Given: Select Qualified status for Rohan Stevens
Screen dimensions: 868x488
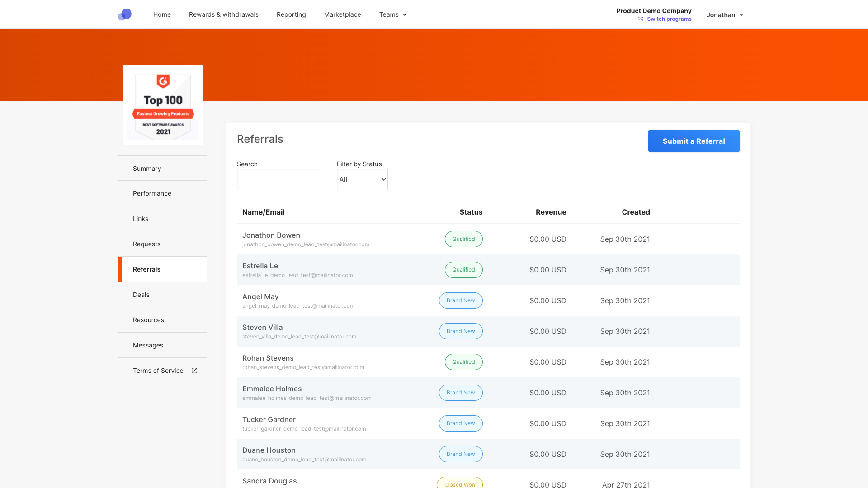Looking at the screenshot, I should tap(463, 361).
